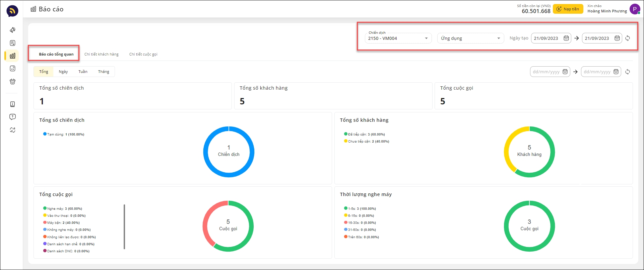Expand the Chiến dịch 2150 - VM004 dropdown

coord(398,38)
